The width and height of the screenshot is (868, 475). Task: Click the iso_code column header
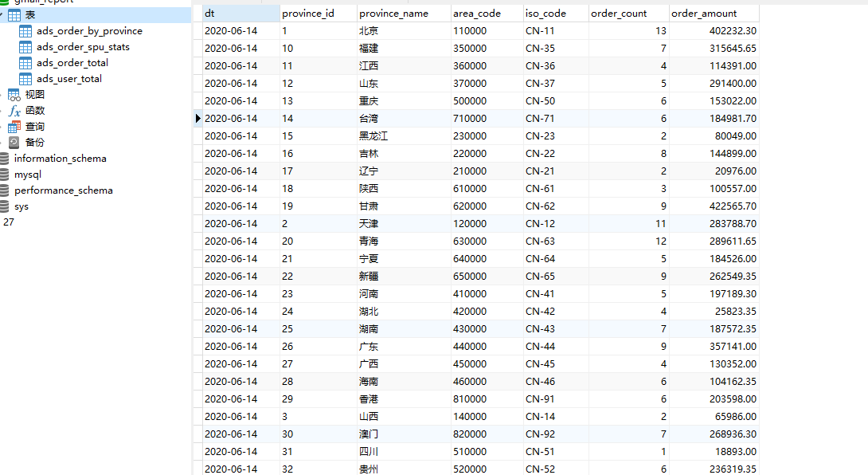pyautogui.click(x=556, y=14)
